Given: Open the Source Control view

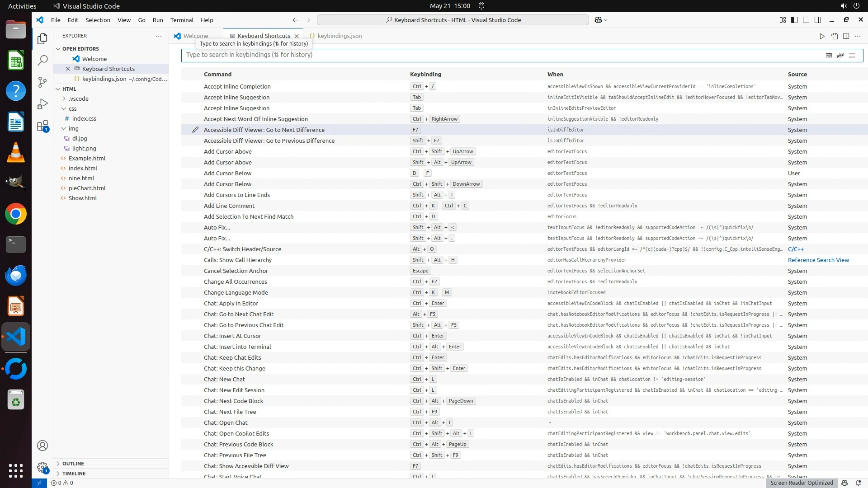Looking at the screenshot, I should tap(42, 82).
